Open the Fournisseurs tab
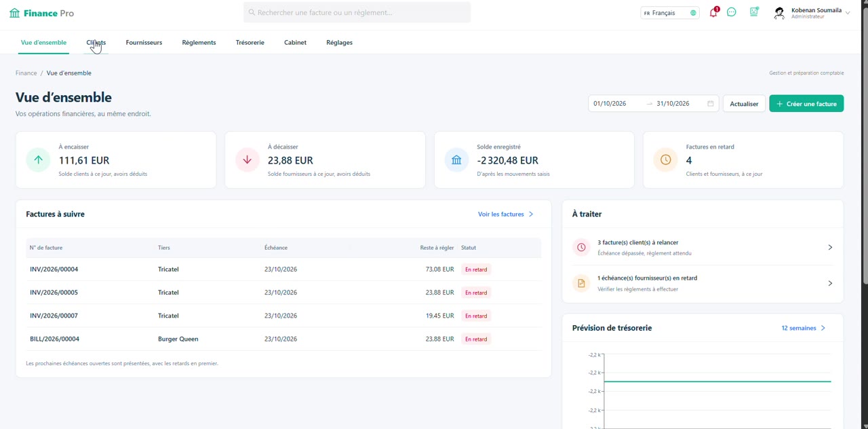The width and height of the screenshot is (868, 429). point(144,43)
